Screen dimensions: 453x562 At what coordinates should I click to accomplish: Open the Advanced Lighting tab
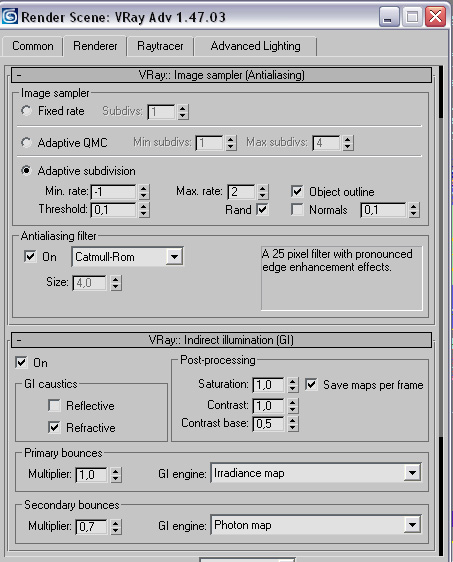click(x=256, y=46)
